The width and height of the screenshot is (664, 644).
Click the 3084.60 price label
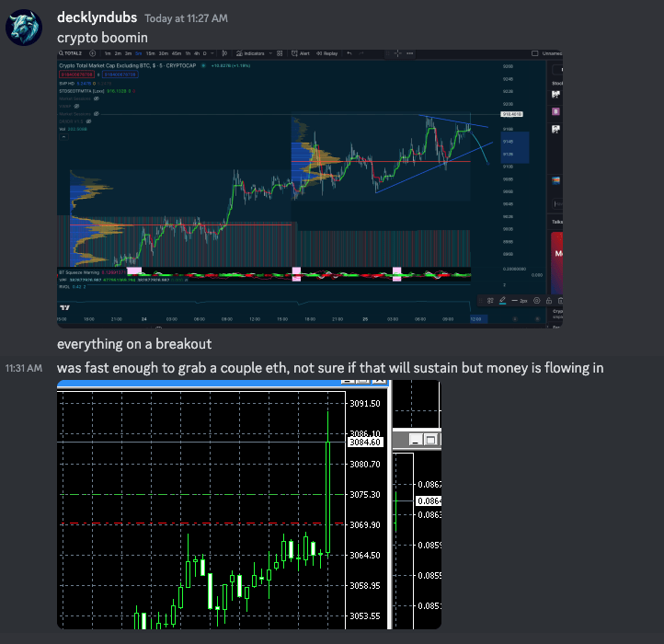[x=362, y=443]
